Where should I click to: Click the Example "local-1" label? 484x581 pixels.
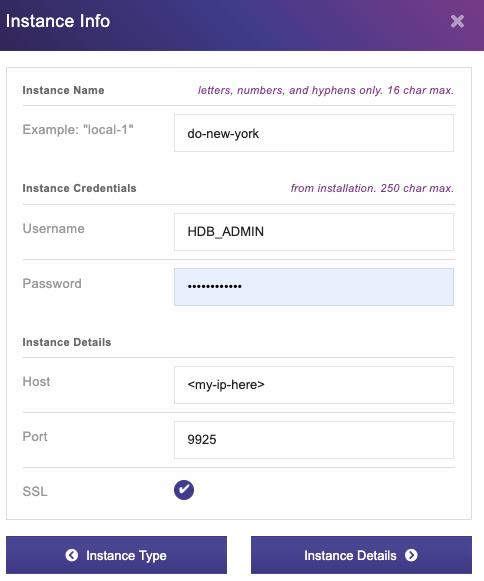click(78, 130)
